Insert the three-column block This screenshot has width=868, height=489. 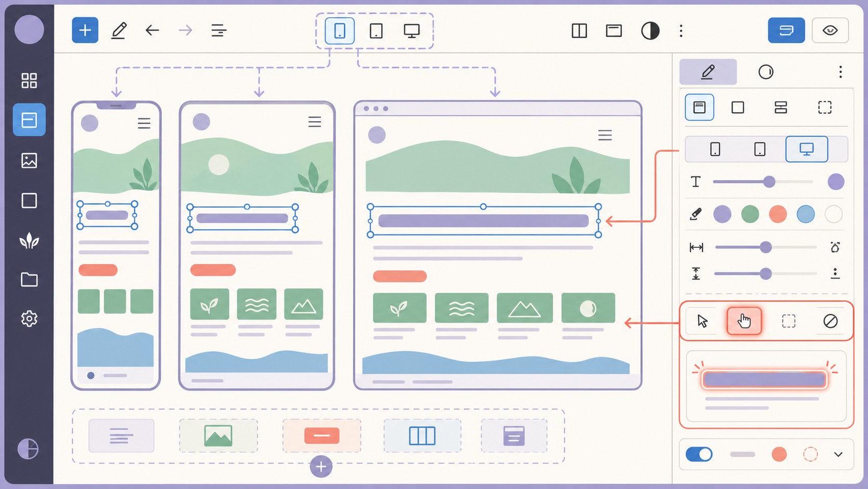pyautogui.click(x=422, y=435)
